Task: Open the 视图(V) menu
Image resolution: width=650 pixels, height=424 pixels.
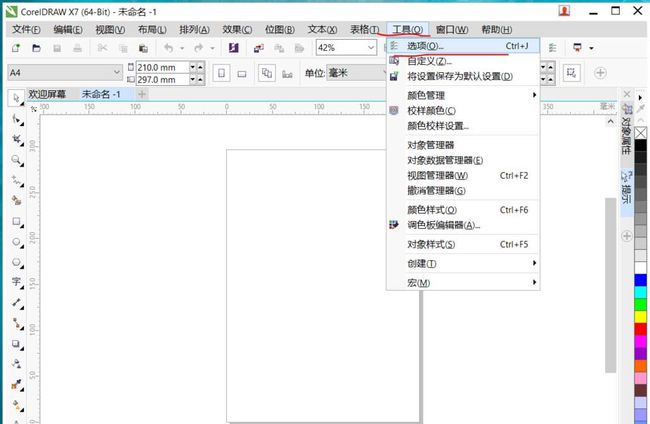Action: click(110, 29)
